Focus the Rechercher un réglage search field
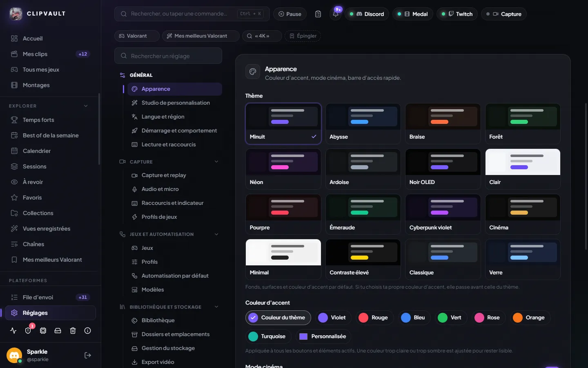Image resolution: width=588 pixels, height=368 pixels. 168,56
